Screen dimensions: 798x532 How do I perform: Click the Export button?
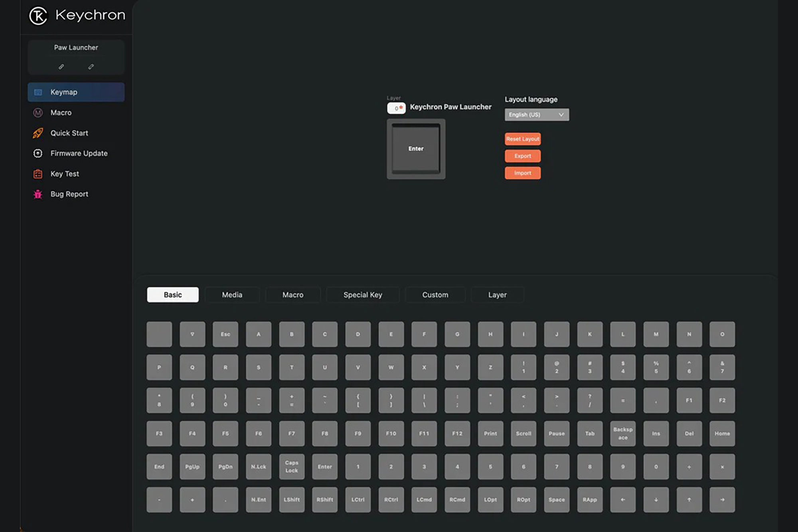[x=522, y=156]
